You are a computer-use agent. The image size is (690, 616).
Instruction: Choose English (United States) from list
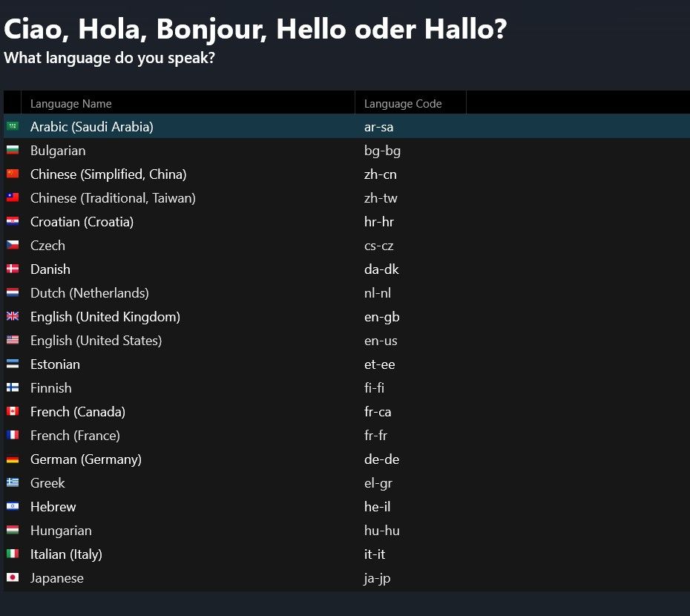(x=346, y=341)
